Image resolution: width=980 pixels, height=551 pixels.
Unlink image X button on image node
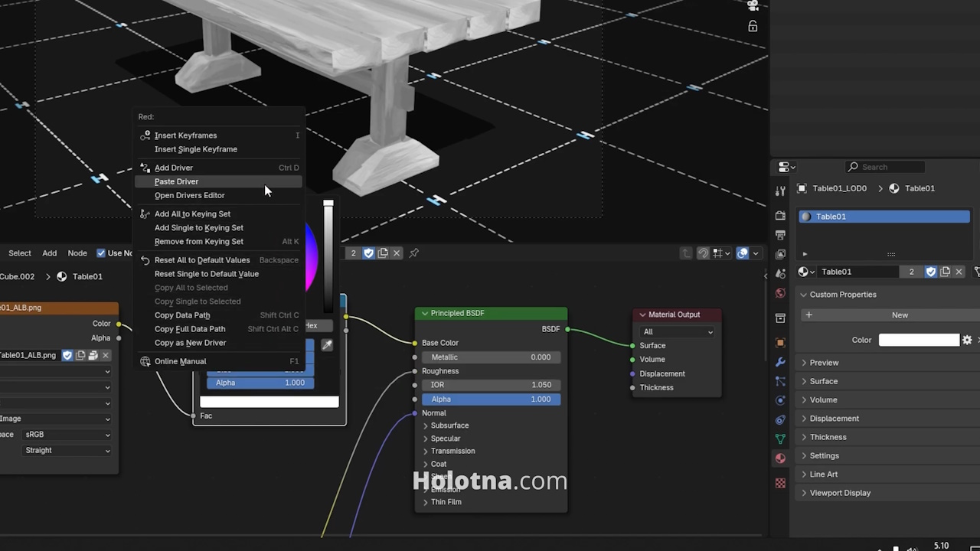tap(106, 355)
